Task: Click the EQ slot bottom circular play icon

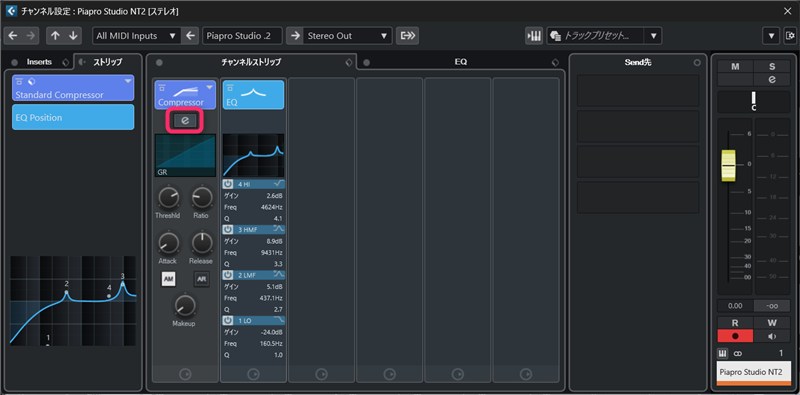Action: (x=254, y=374)
